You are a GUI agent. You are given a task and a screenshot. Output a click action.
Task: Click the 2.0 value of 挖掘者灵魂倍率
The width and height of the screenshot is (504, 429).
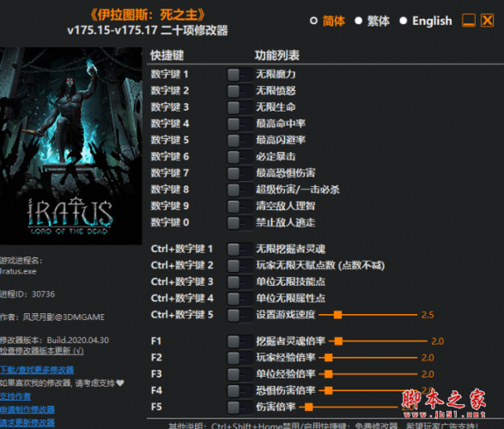(x=438, y=341)
